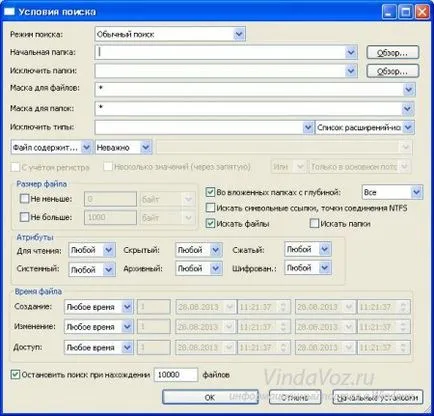Screen dimensions: 434x416
Task: Open the 'Неважно' dropdown
Action: pos(124,147)
